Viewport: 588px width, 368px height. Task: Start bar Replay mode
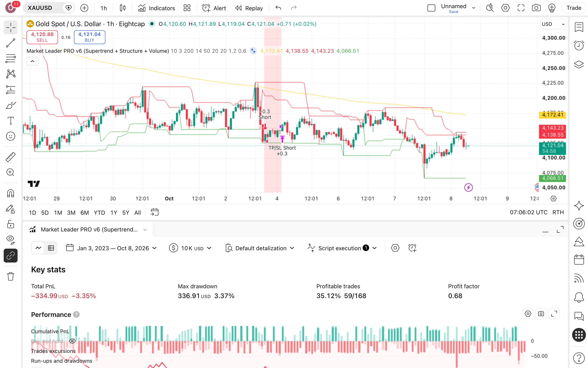click(249, 8)
